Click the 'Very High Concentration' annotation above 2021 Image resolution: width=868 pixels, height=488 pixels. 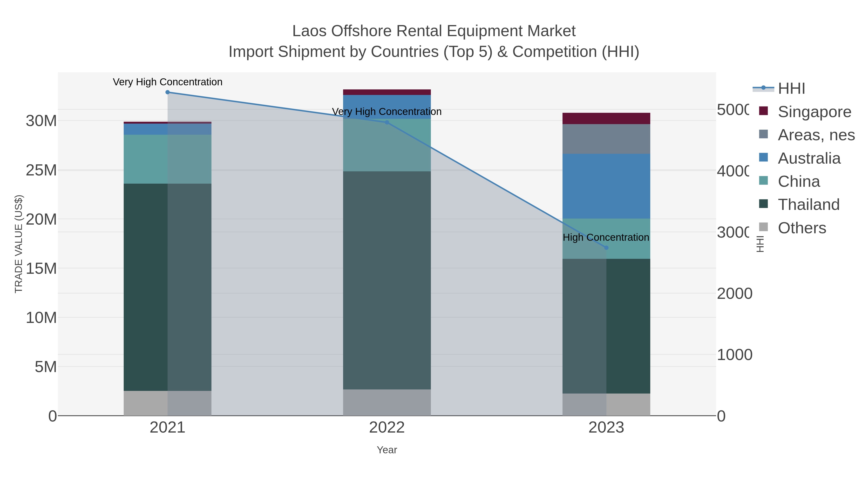168,82
